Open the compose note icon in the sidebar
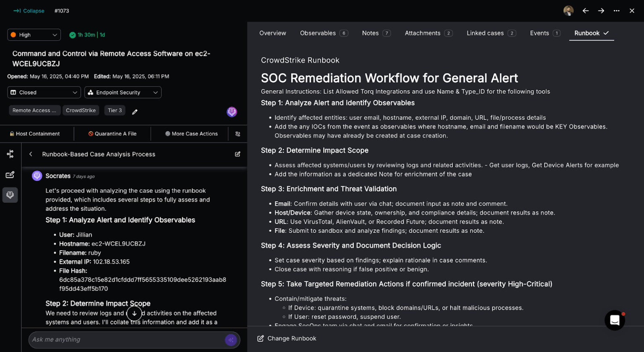This screenshot has height=352, width=644. (x=10, y=174)
